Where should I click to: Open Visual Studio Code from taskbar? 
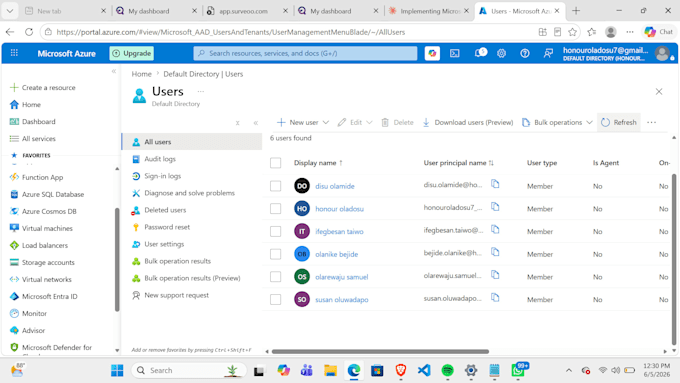pos(424,370)
